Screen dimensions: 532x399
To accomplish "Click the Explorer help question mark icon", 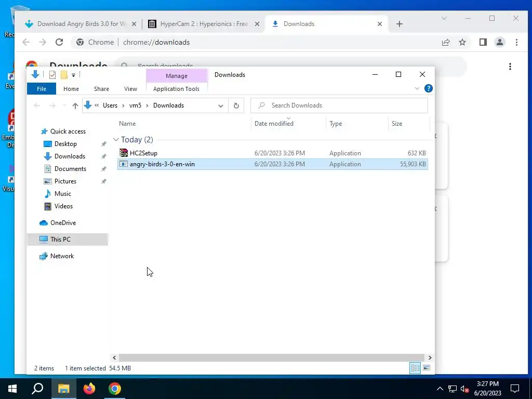I will (x=429, y=88).
